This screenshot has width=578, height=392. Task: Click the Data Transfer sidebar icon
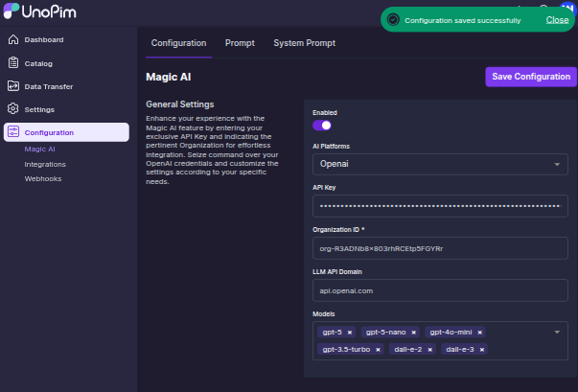(13, 86)
